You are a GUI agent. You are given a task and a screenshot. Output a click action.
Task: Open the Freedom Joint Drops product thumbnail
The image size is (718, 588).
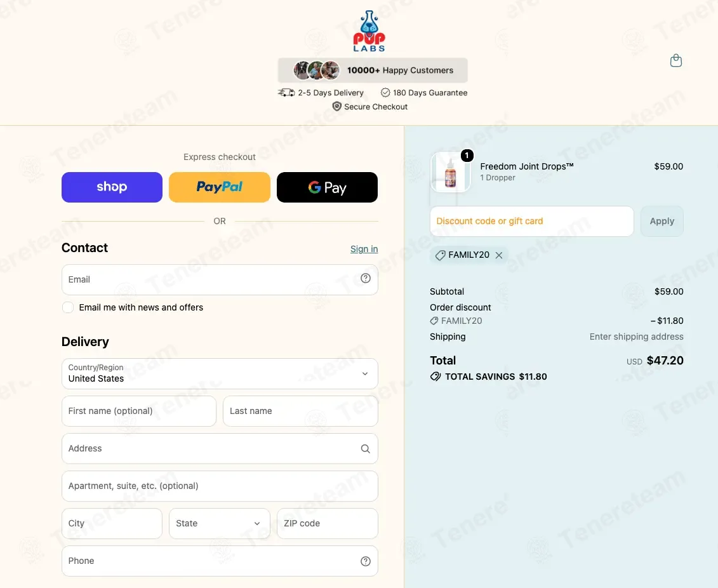(x=451, y=171)
